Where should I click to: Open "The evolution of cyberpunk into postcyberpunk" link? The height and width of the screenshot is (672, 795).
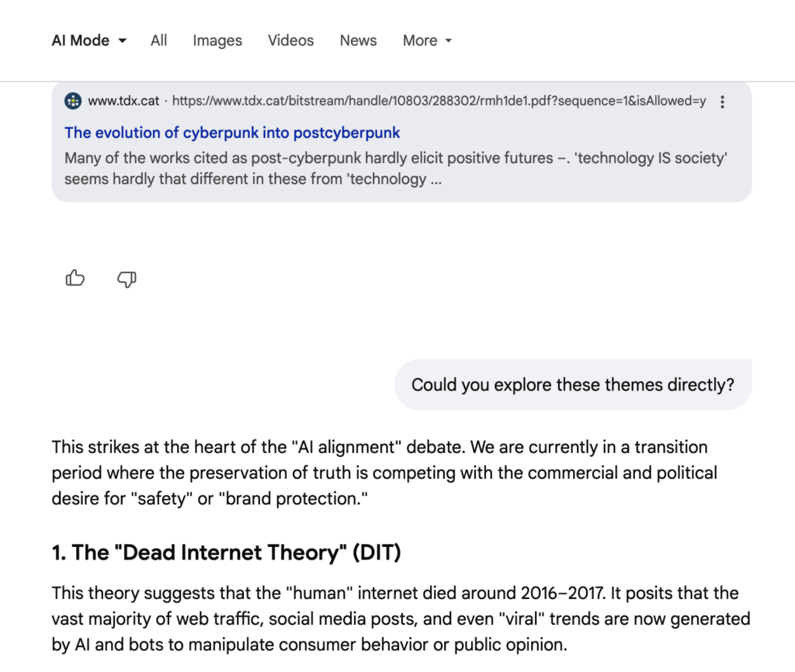(x=232, y=133)
